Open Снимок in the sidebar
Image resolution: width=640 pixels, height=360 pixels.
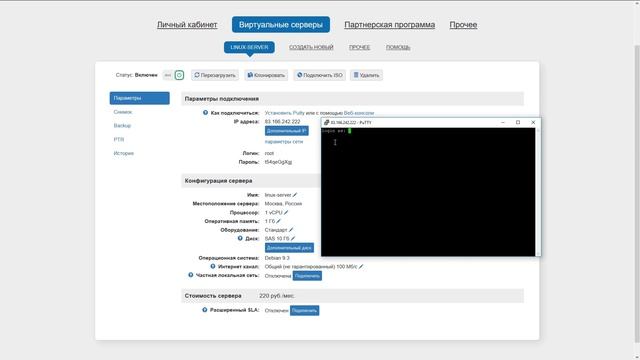tap(123, 112)
